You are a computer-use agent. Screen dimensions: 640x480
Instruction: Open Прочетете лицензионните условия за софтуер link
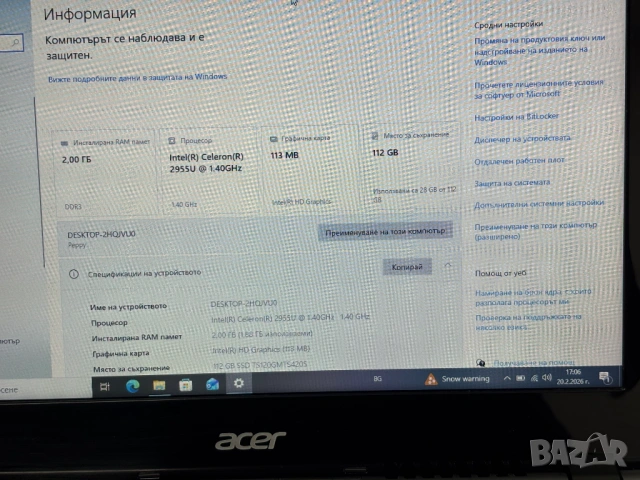539,89
